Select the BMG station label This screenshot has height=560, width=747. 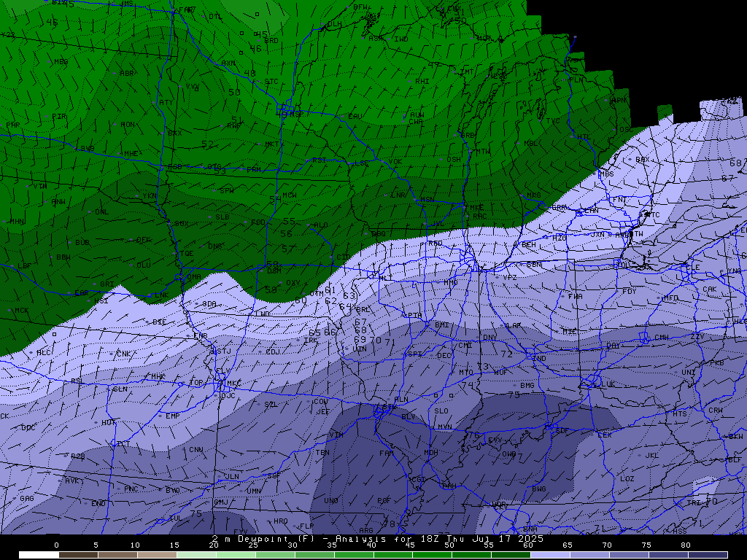527,385
